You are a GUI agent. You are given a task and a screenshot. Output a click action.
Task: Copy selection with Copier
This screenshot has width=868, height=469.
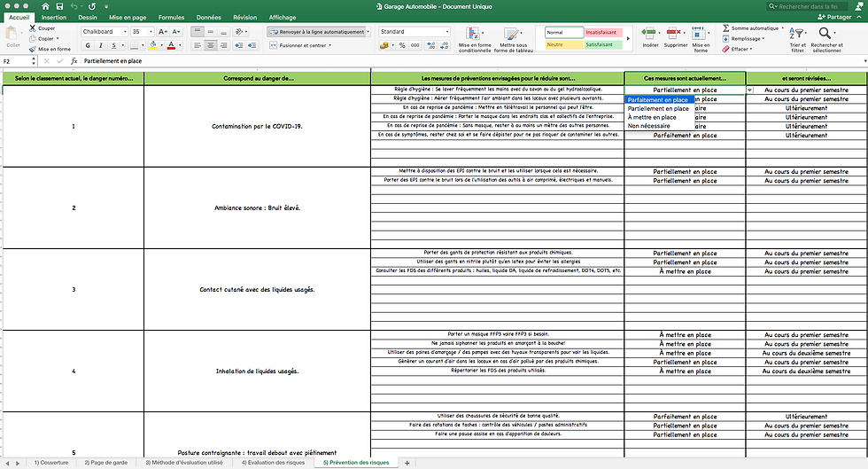click(43, 38)
